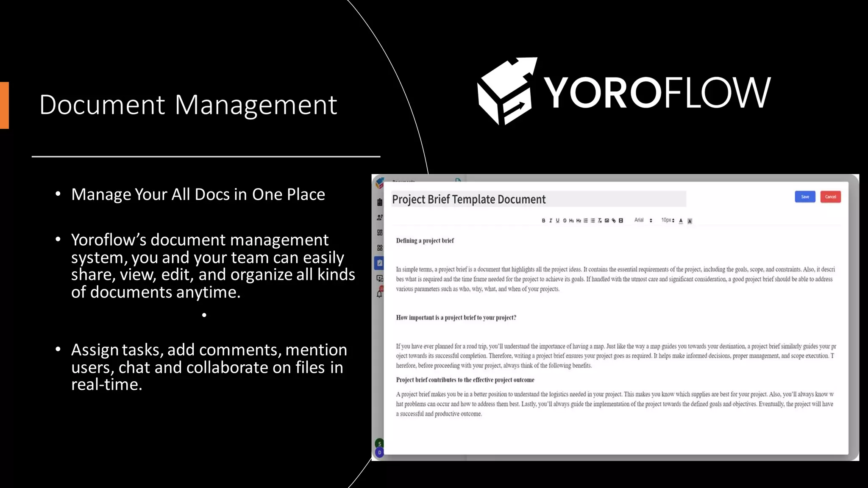Image resolution: width=868 pixels, height=488 pixels.
Task: Open the monitor sidebar icon
Action: click(x=379, y=278)
